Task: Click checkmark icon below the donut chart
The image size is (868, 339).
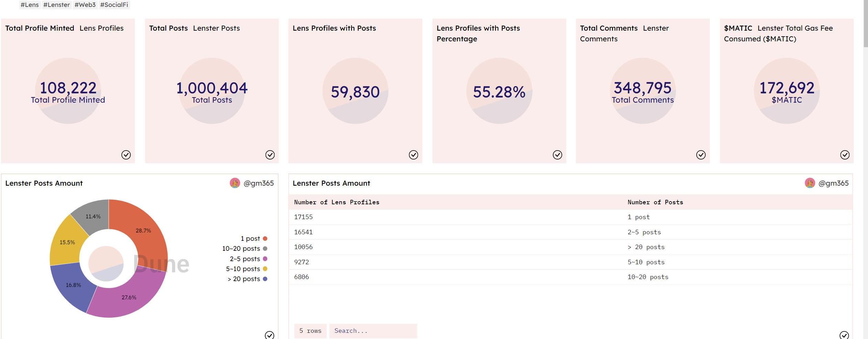Action: 269,335
